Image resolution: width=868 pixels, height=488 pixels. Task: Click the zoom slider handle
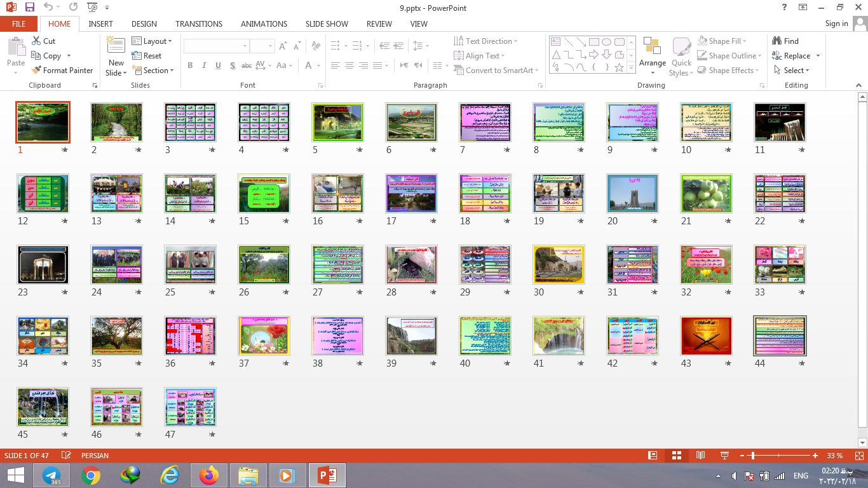pyautogui.click(x=753, y=456)
